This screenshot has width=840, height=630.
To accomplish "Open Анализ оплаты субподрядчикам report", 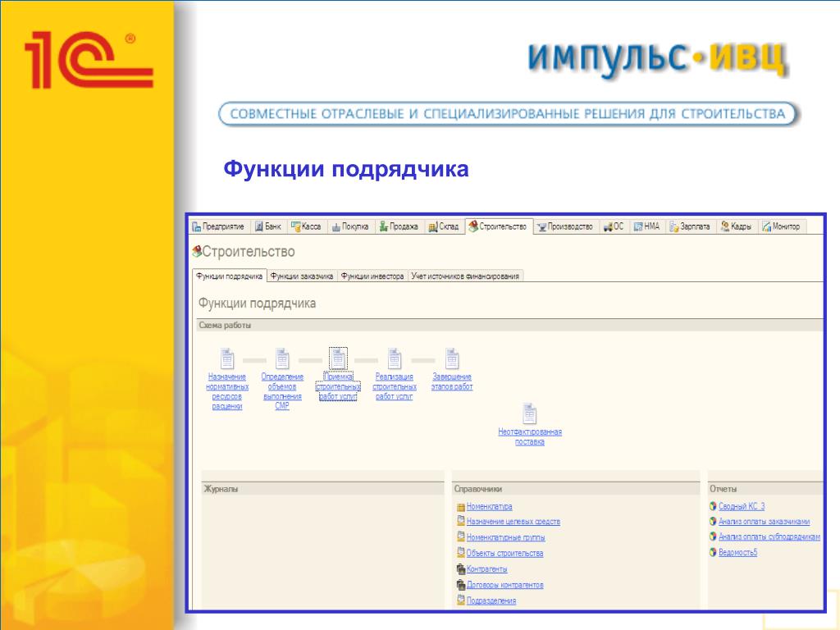I will 769,536.
